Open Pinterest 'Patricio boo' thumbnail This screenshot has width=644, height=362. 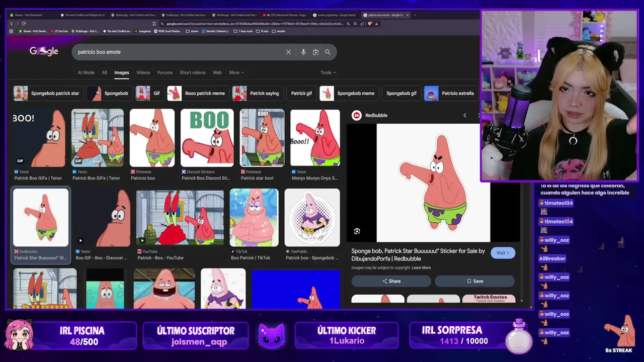coord(152,138)
